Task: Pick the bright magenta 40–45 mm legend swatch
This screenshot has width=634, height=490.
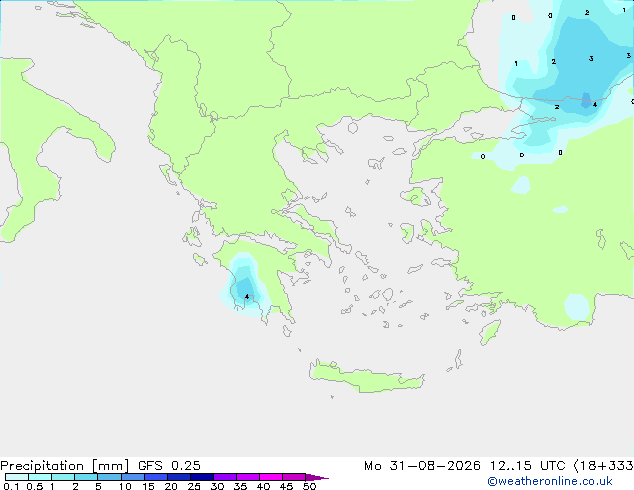Action: coord(271,477)
